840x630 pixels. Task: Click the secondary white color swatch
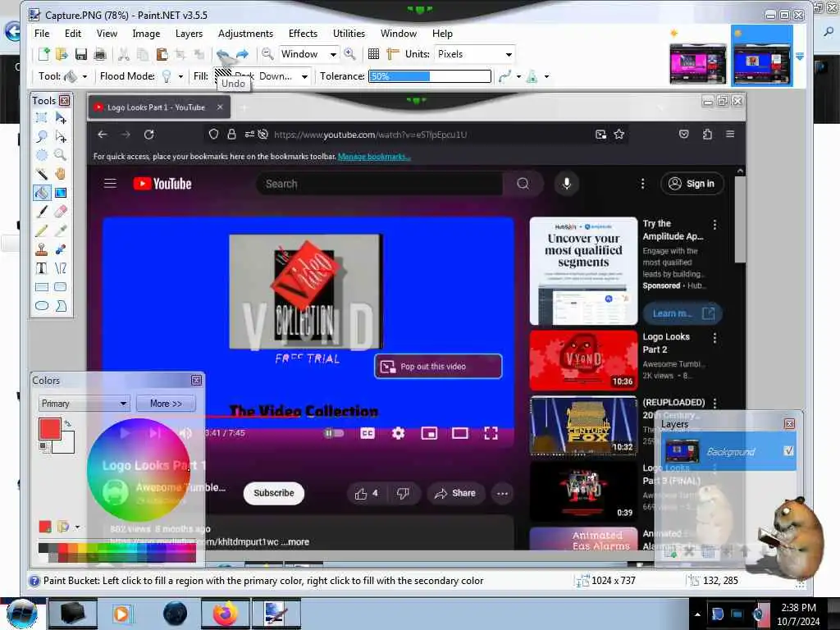click(x=68, y=444)
